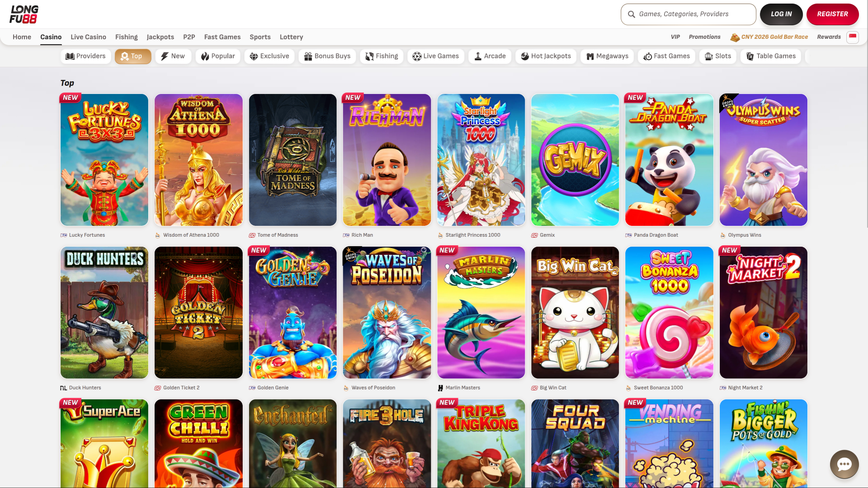This screenshot has width=868, height=488.
Task: Open the Gemix game thumbnail
Action: point(575,160)
